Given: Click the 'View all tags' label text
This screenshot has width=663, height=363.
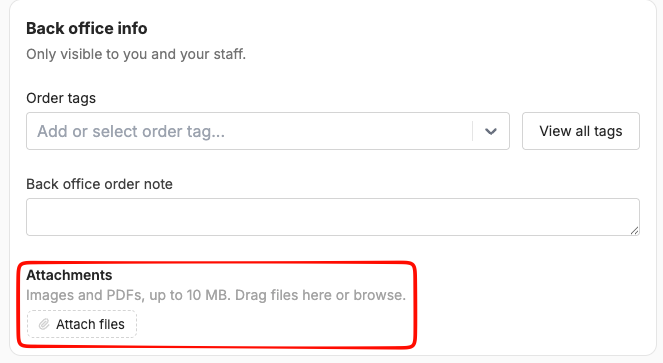Looking at the screenshot, I should coord(581,131).
